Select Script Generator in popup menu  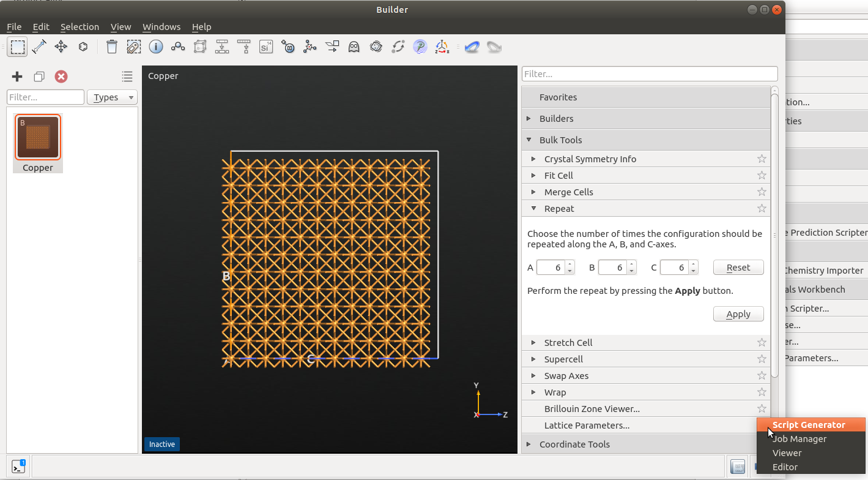811,425
